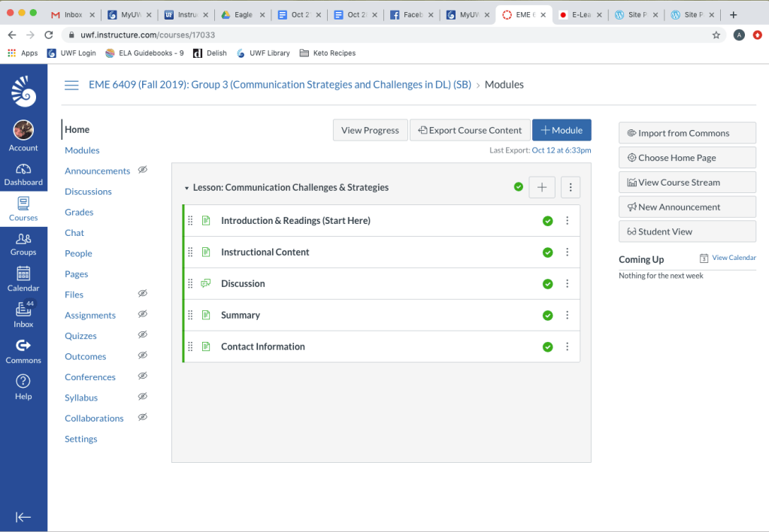This screenshot has width=769, height=532.
Task: Click the Export Course Content button
Action: [x=470, y=130]
